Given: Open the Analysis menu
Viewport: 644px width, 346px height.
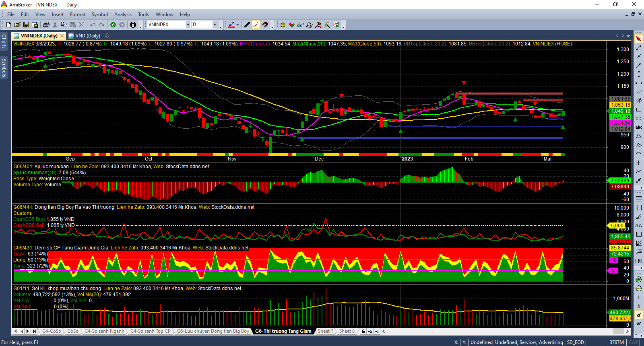Looking at the screenshot, I should tap(123, 14).
